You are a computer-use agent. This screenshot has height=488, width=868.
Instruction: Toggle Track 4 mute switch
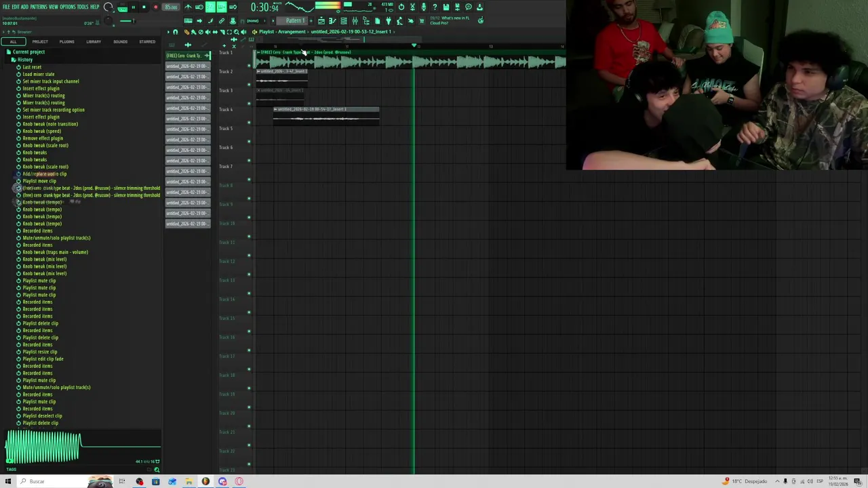click(249, 122)
